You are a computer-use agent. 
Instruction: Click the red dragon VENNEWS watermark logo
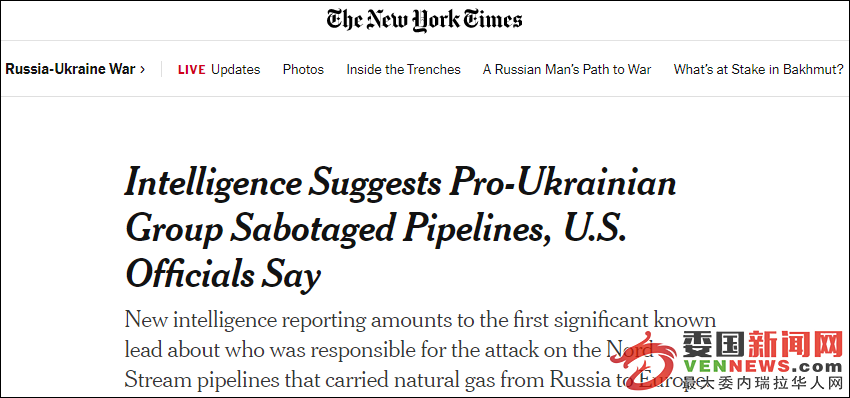645,362
